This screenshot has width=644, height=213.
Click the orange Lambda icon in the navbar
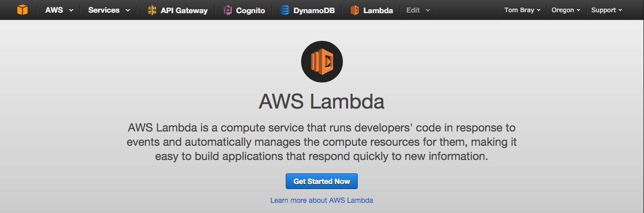click(355, 10)
